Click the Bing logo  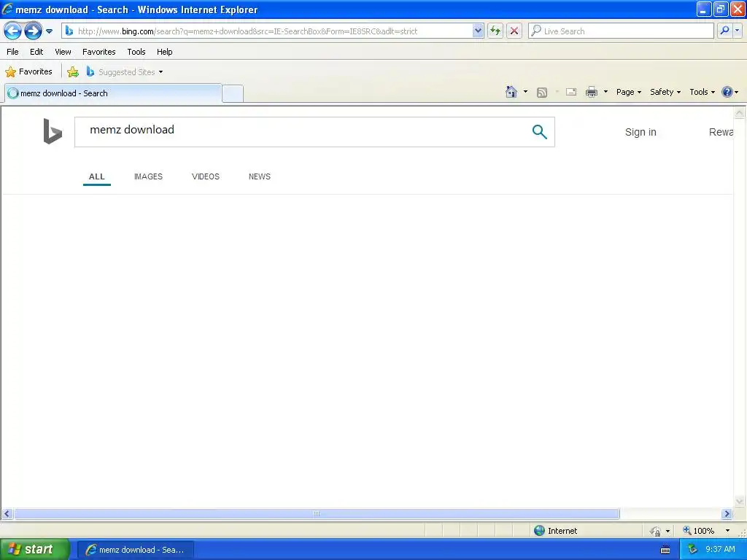pyautogui.click(x=53, y=131)
